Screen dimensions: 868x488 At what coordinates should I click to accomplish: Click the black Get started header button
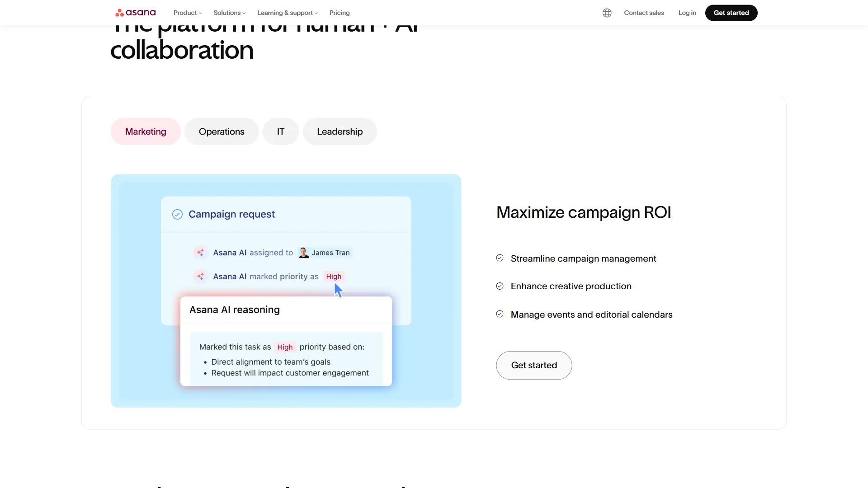(x=731, y=13)
